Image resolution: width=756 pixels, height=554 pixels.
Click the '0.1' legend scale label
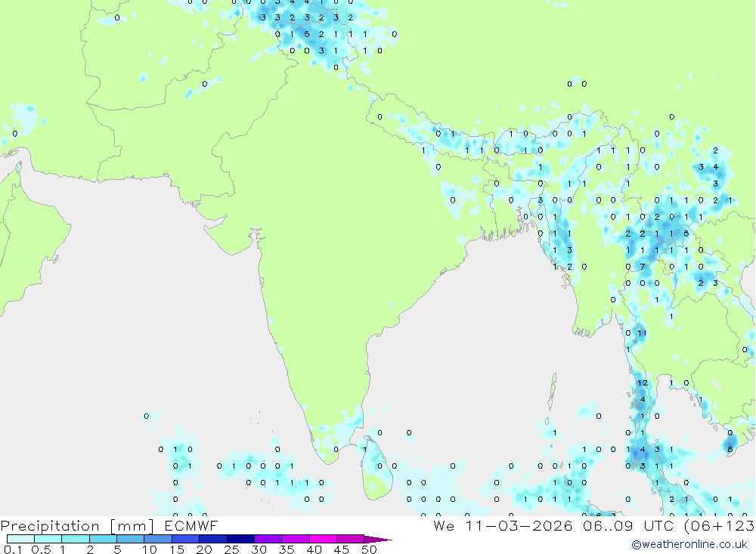click(x=13, y=549)
